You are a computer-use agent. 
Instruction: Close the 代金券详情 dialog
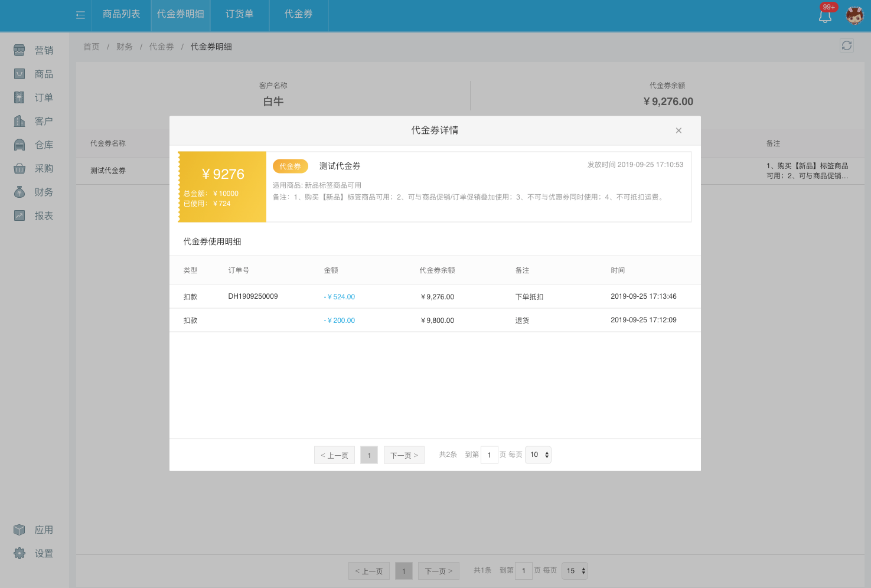pos(678,130)
